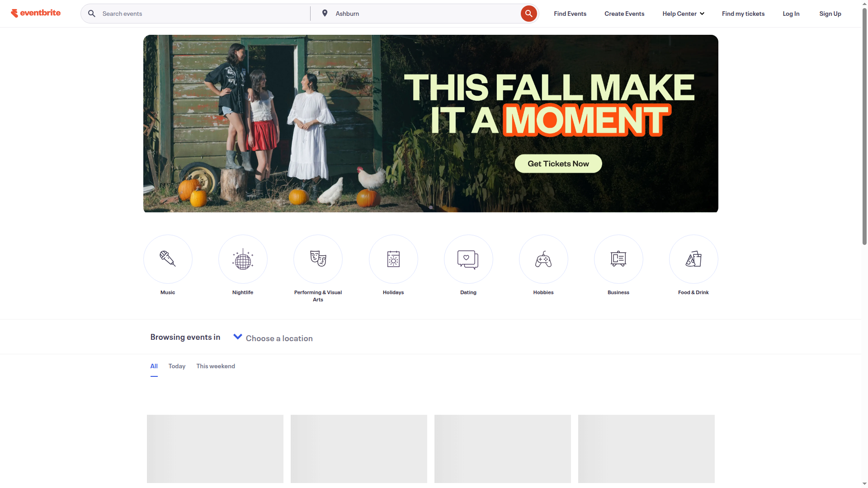Click the Business presentation icon
The image size is (868, 488).
[x=618, y=259]
